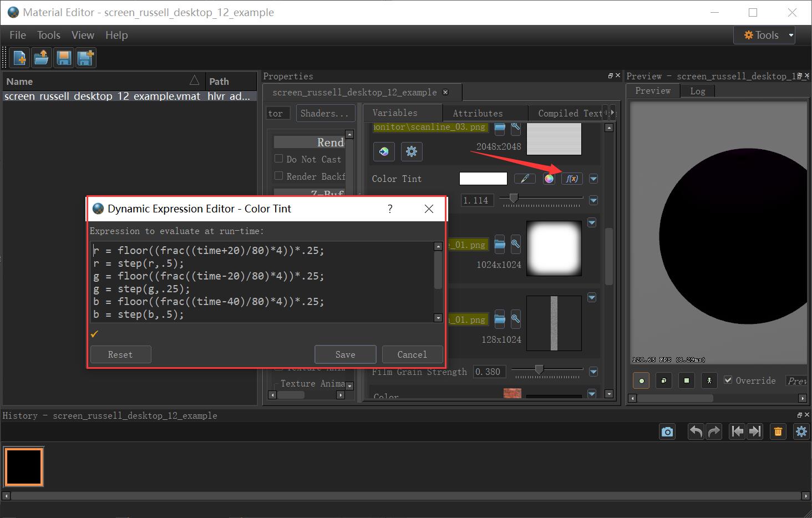Viewport: 812px width, 518px height.
Task: Switch to the Log tab in Preview
Action: 698,91
